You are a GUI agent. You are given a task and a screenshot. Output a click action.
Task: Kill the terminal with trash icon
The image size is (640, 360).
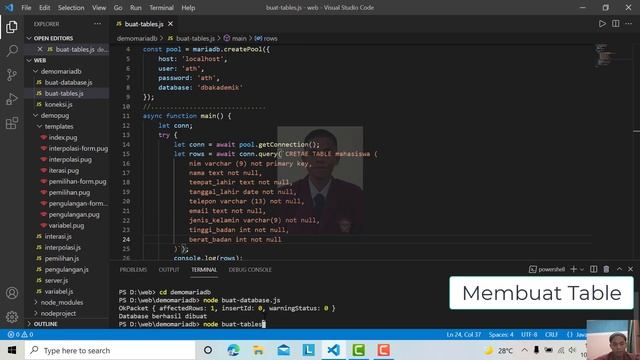point(606,269)
